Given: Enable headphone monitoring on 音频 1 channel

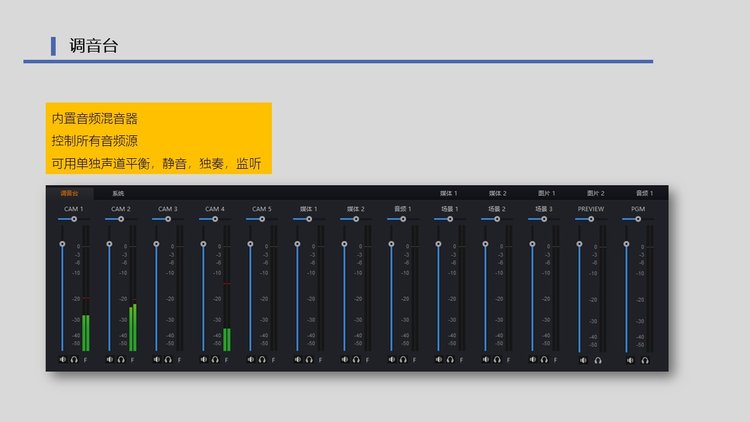Looking at the screenshot, I should click(x=403, y=359).
